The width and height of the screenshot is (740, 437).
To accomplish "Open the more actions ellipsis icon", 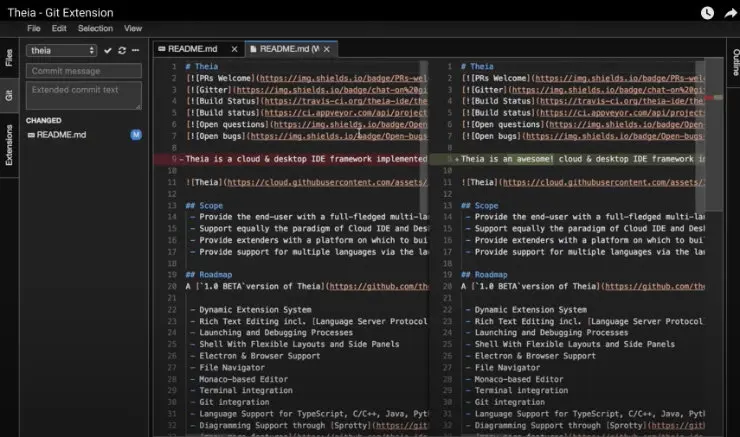I will [x=135, y=50].
